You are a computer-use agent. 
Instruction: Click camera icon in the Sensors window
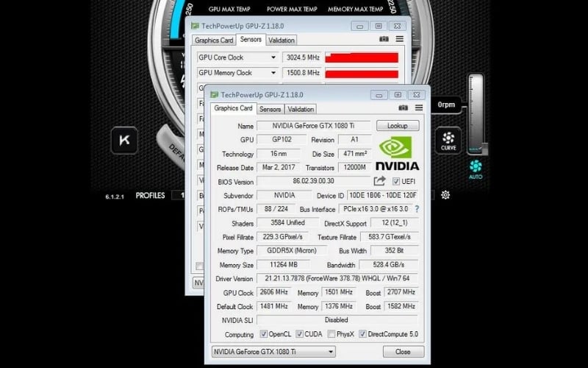384,40
